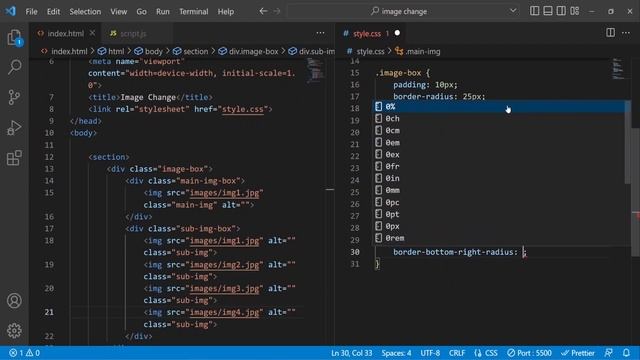Viewport: 640px width, 360px height.
Task: Open the Search view in activity bar
Action: tap(14, 67)
